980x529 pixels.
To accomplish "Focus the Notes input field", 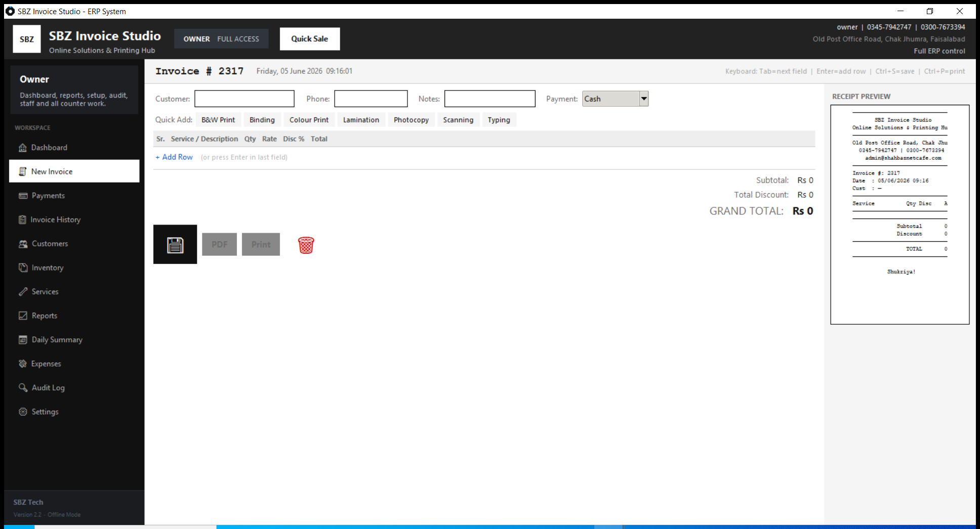I will [490, 99].
